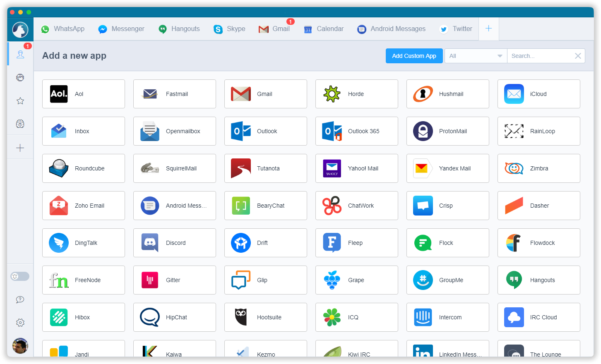Click the brain icon in the sidebar
This screenshot has height=364, width=601.
pyautogui.click(x=20, y=124)
